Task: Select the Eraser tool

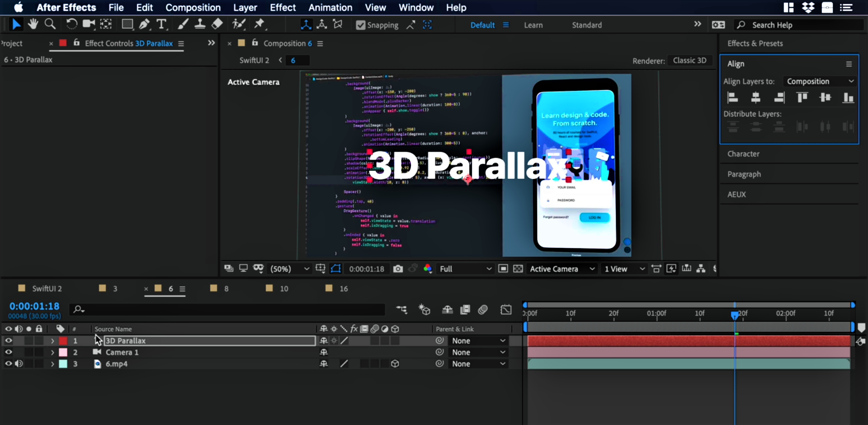Action: point(217,24)
